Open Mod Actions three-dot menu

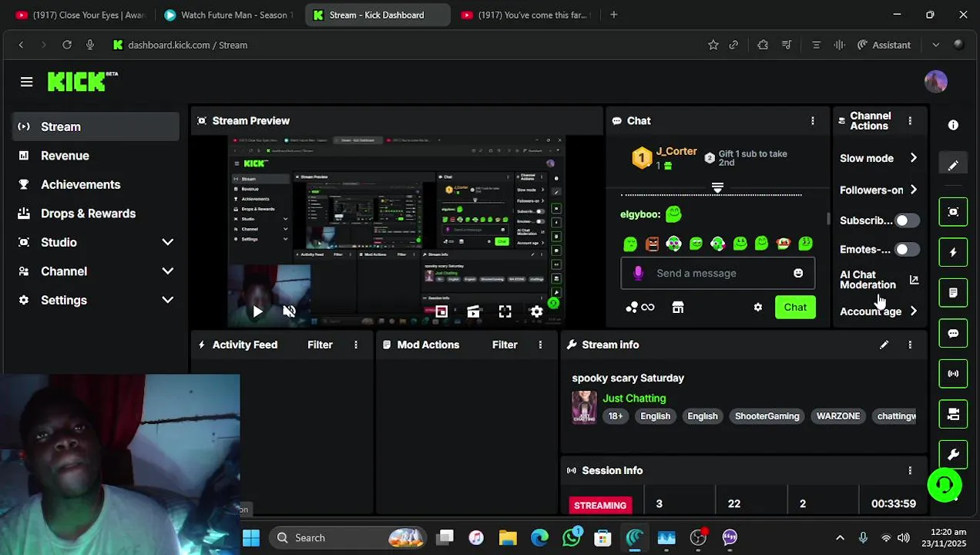click(540, 345)
